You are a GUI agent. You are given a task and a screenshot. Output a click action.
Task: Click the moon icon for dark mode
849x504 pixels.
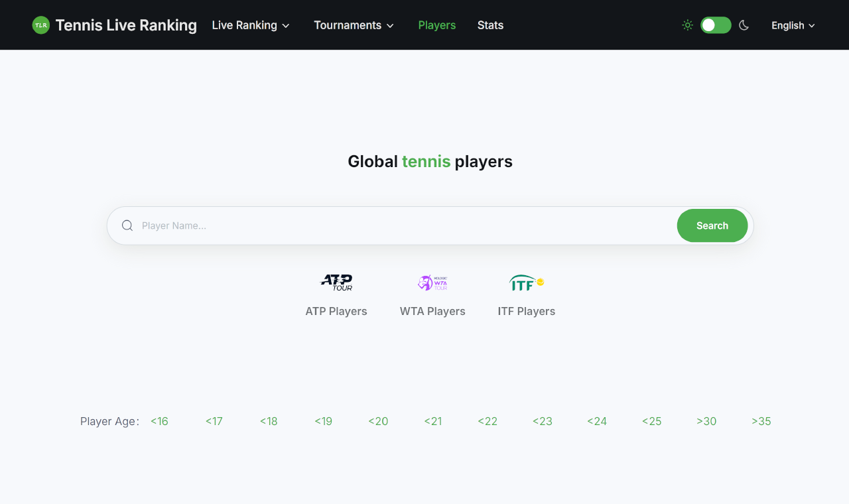click(744, 25)
